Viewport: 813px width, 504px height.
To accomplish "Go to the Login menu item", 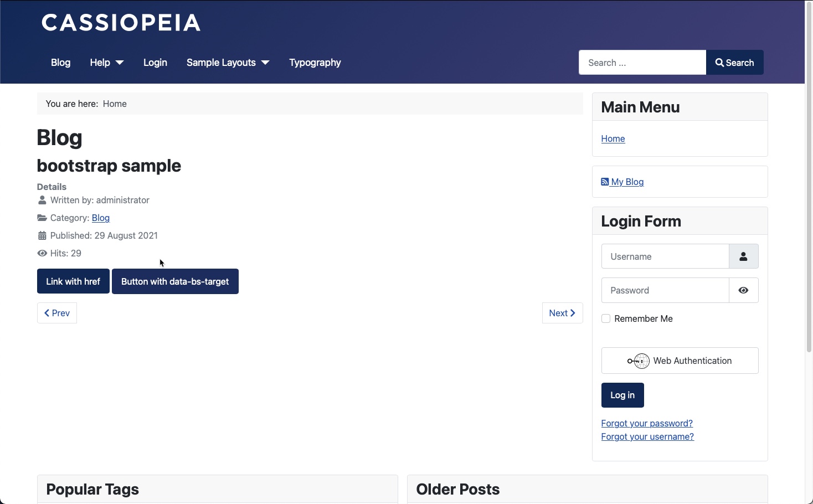I will pos(155,63).
